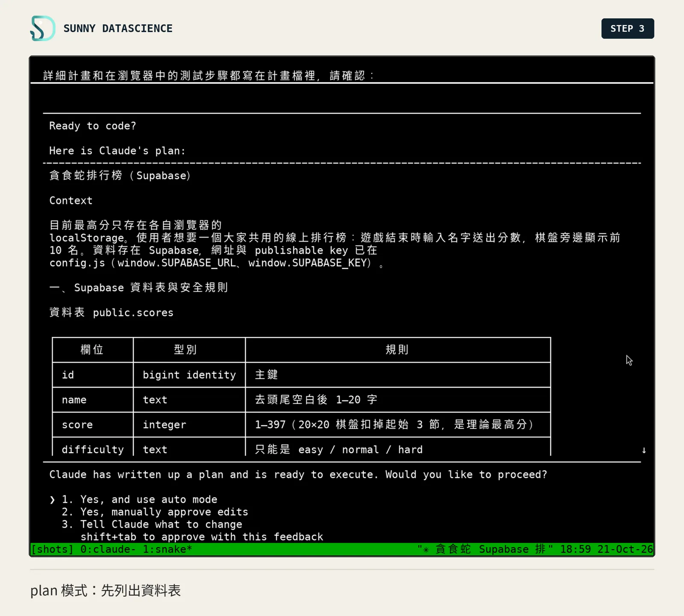Select option 1 Yes, and use auto mode
This screenshot has width=684, height=616.
coord(139,499)
